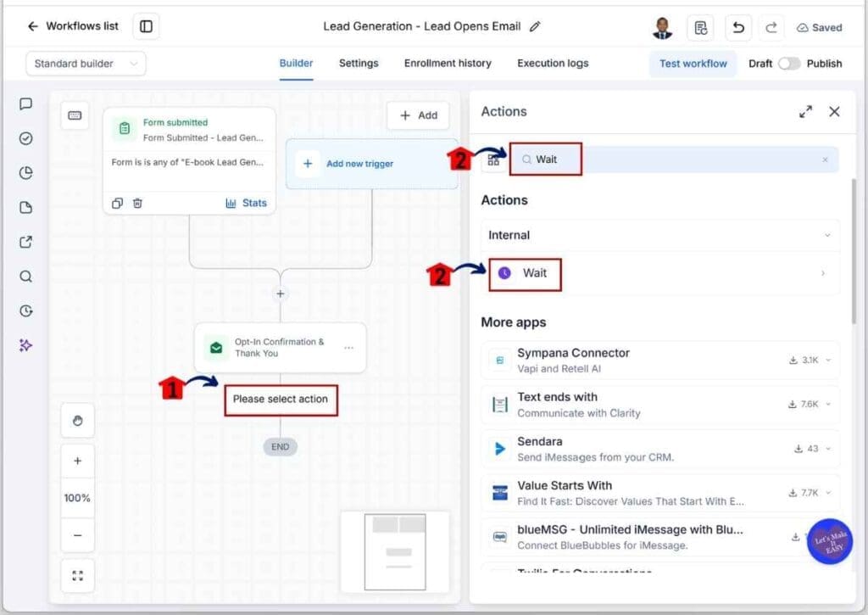Image resolution: width=868 pixels, height=615 pixels.
Task: Open Enrollment history tab
Action: (448, 63)
